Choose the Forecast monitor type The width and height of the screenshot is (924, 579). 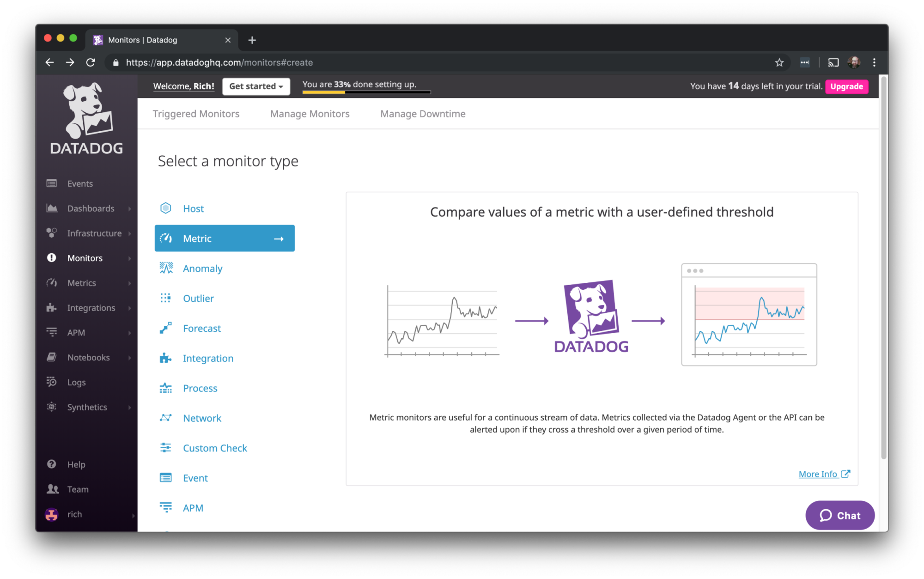pyautogui.click(x=201, y=328)
